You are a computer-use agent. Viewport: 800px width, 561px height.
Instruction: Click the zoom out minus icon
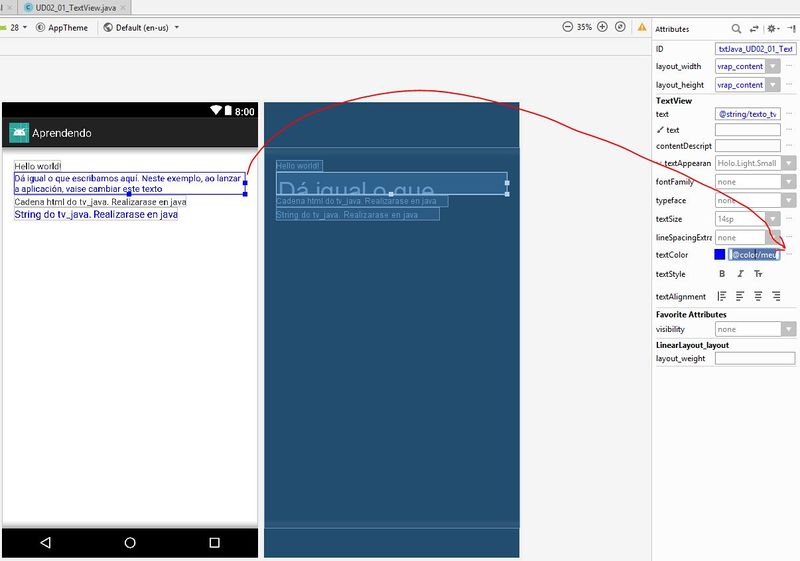567,27
